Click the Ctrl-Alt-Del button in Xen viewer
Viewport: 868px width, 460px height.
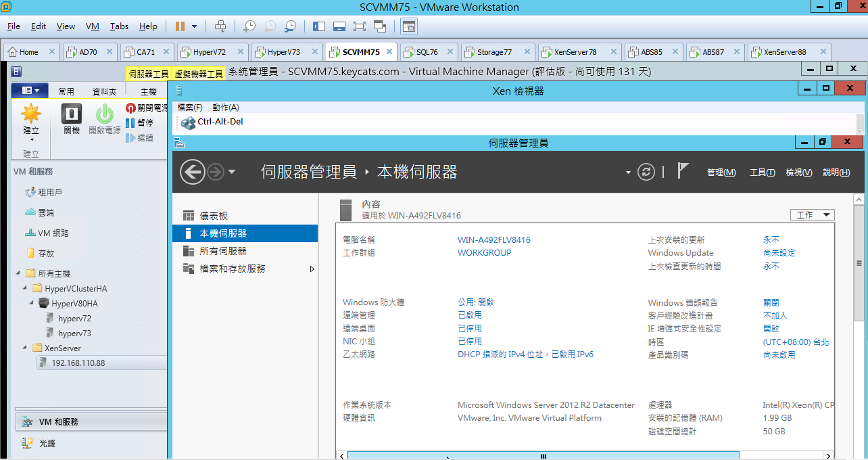[x=212, y=122]
